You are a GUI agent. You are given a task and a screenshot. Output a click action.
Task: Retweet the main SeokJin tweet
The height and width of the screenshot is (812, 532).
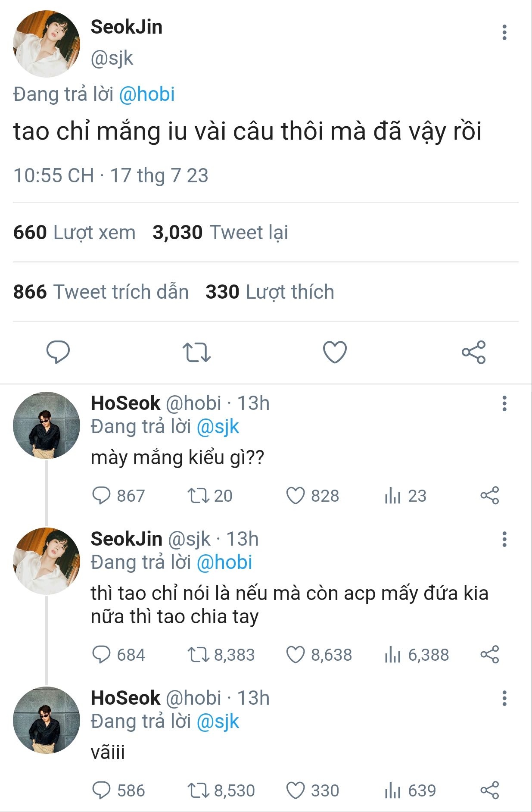point(196,352)
